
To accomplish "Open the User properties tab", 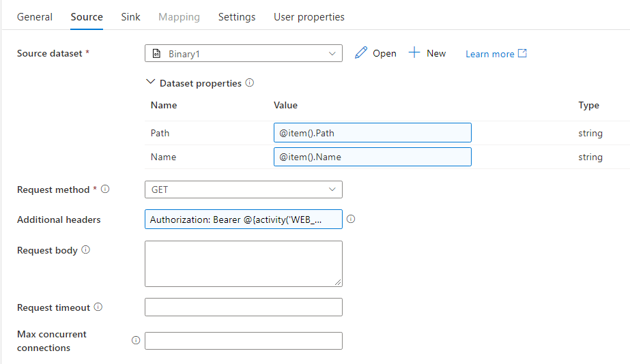I will coord(309,17).
